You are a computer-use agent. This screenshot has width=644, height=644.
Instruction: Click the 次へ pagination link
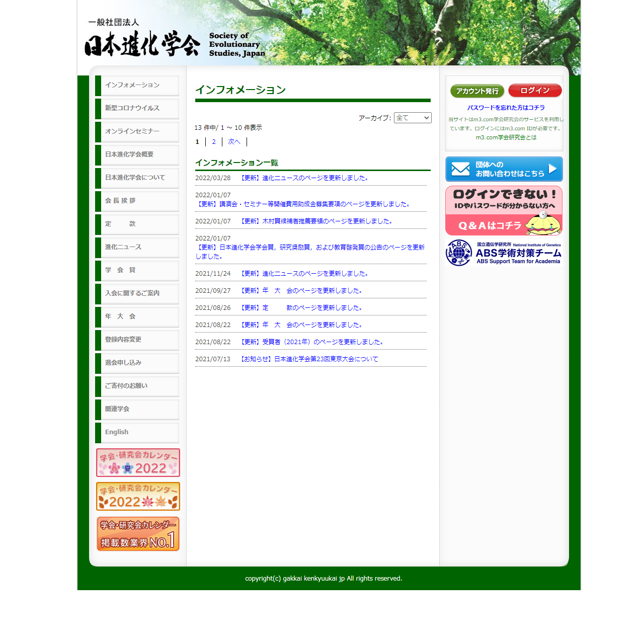click(x=234, y=142)
